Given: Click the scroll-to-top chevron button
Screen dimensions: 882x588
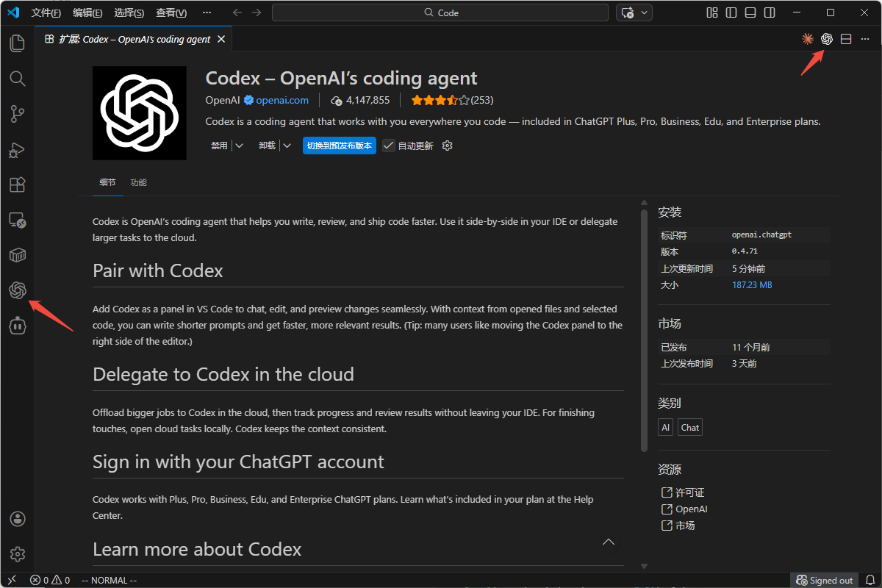Looking at the screenshot, I should 609,542.
